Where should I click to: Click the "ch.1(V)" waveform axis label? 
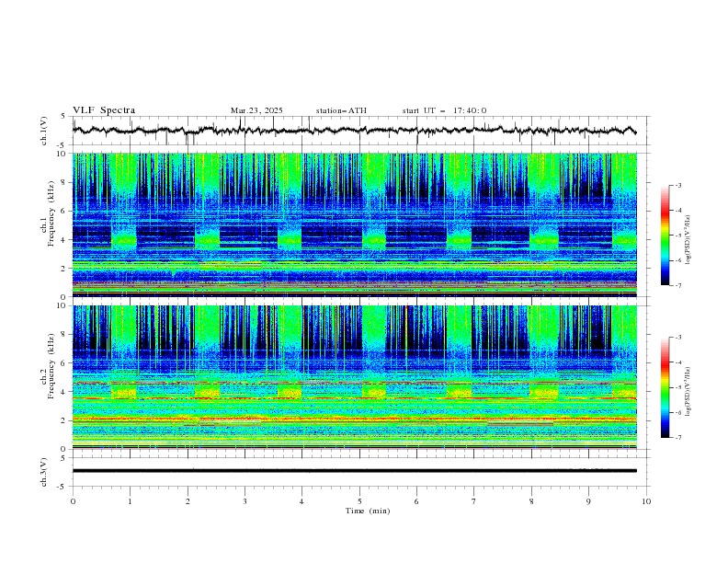pos(44,131)
